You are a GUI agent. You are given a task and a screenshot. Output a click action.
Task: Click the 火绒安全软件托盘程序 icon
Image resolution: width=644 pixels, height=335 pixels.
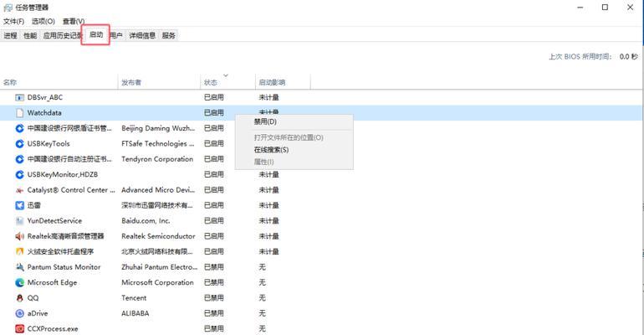[19, 251]
